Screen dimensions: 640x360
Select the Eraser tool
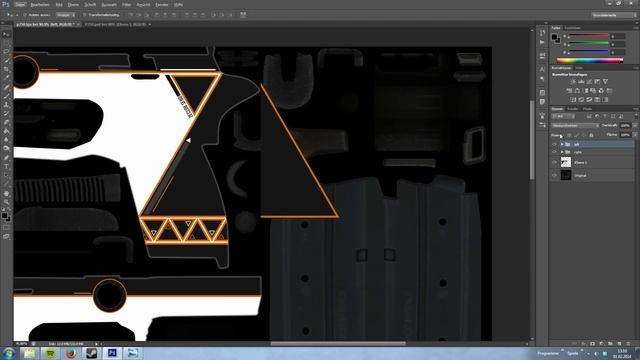6,122
